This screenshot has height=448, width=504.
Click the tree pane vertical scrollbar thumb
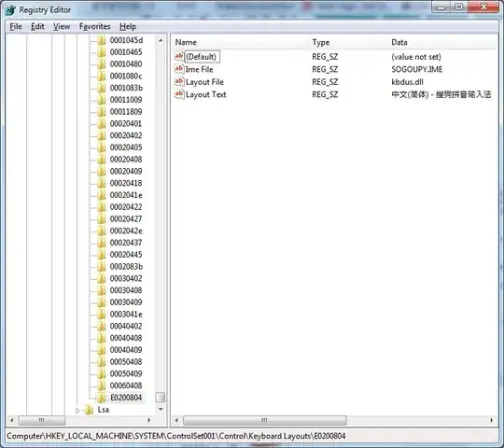click(161, 398)
